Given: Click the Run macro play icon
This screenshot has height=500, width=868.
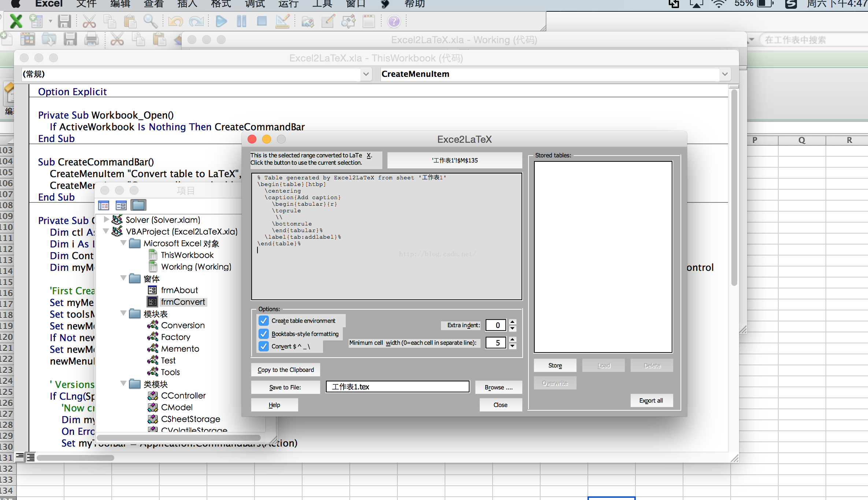Looking at the screenshot, I should tap(221, 21).
